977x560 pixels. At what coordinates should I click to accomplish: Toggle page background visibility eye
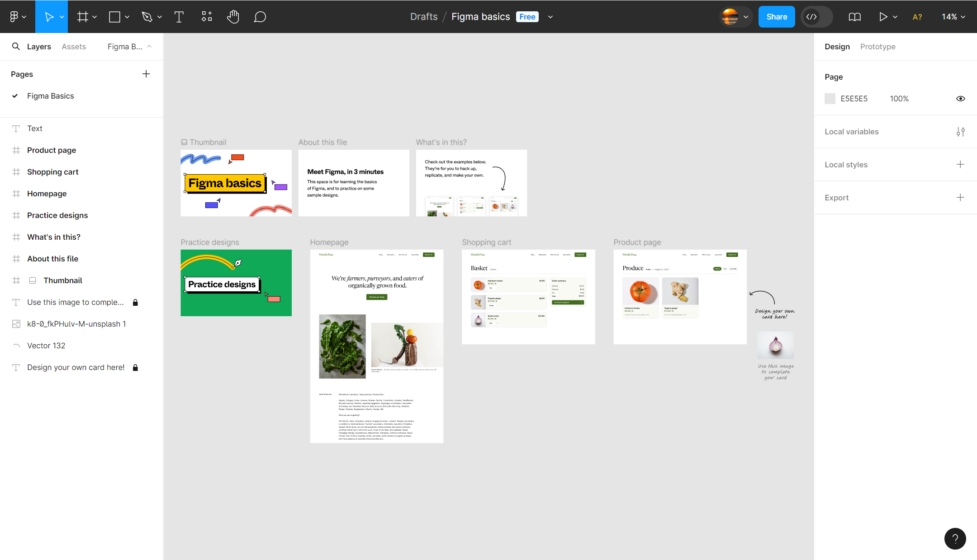coord(960,99)
